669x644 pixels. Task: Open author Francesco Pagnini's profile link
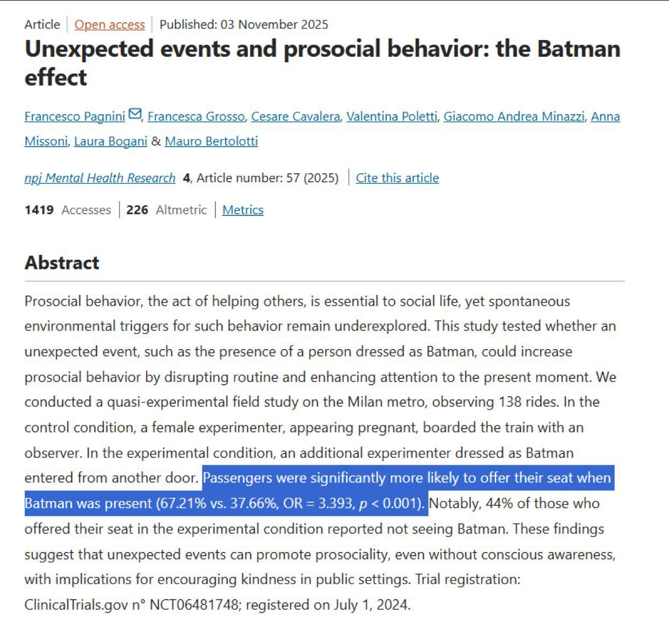coord(75,116)
